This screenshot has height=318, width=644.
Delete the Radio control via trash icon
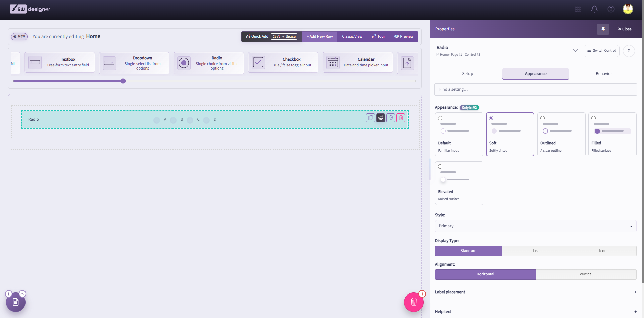pyautogui.click(x=401, y=118)
